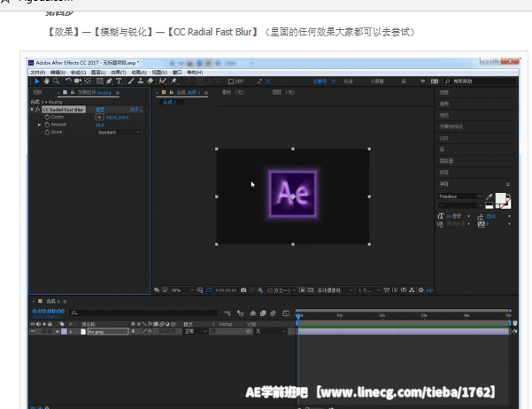Open the 文件(F) menu
Screen dimensions: 532x409
click(x=38, y=73)
